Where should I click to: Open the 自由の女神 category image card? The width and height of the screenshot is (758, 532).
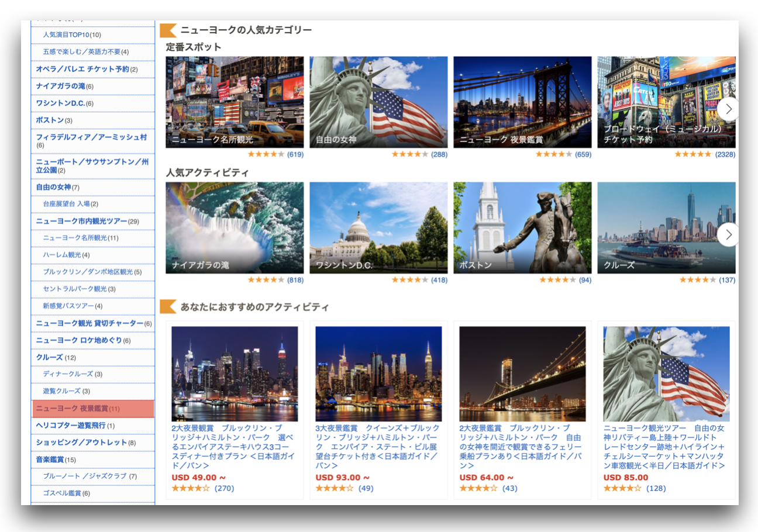click(378, 102)
